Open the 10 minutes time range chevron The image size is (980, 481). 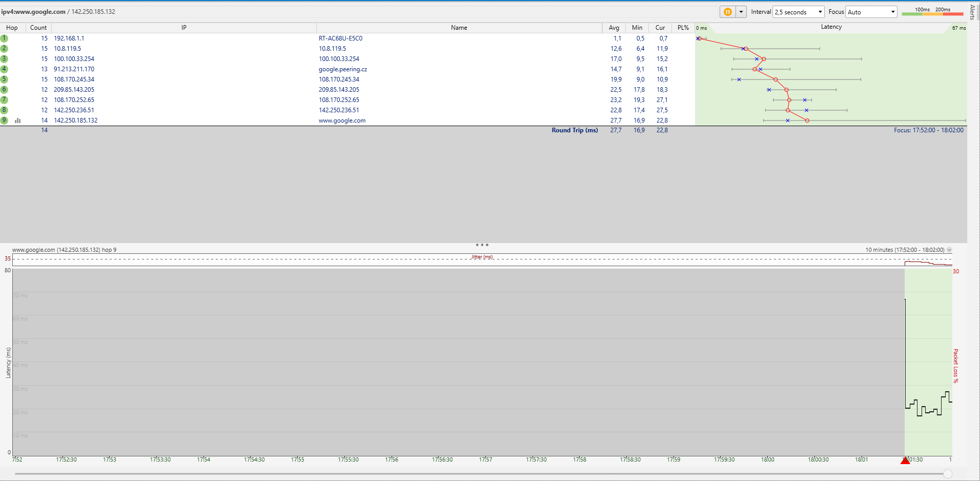tap(949, 250)
